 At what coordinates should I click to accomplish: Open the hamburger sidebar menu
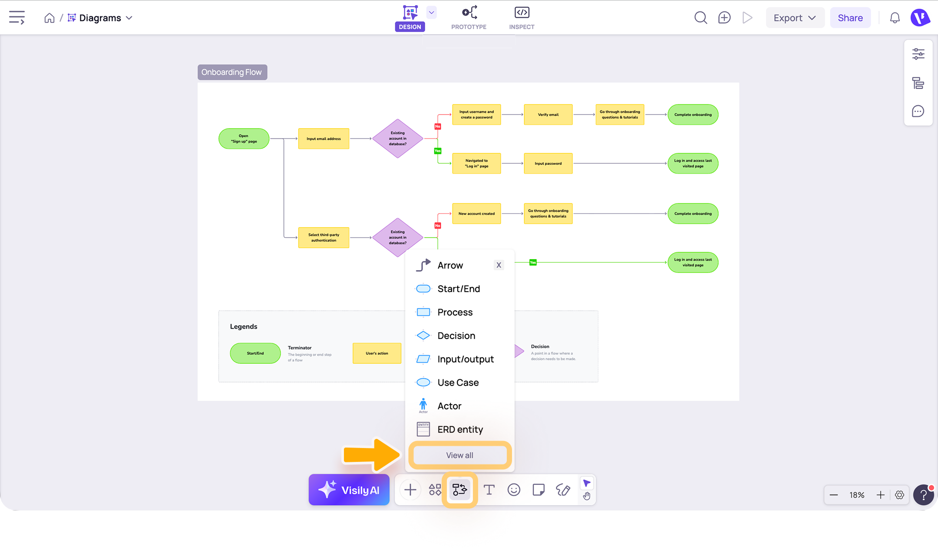(x=17, y=18)
